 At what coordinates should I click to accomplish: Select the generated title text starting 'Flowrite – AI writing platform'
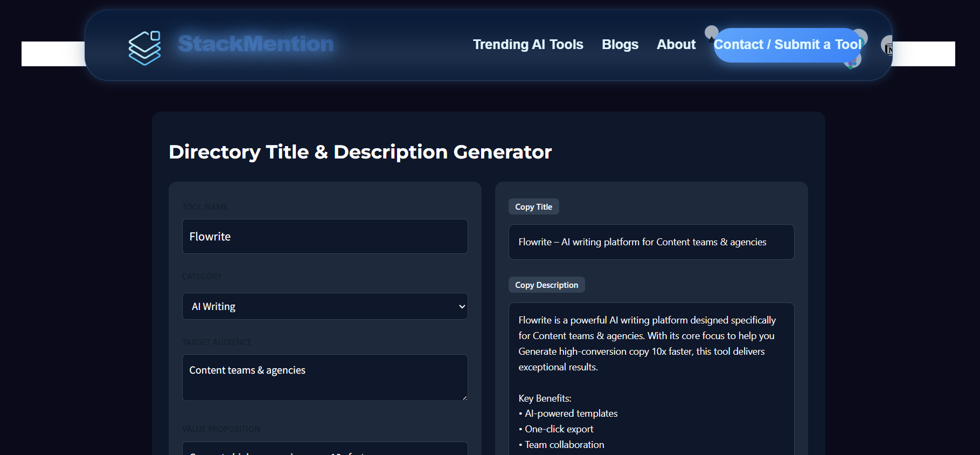coord(642,242)
